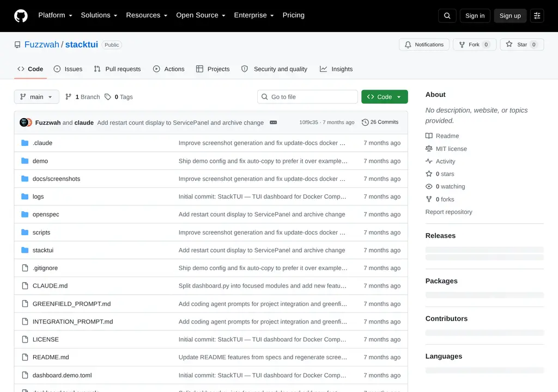Expand the Enterprise menu
The width and height of the screenshot is (558, 392).
(x=254, y=15)
